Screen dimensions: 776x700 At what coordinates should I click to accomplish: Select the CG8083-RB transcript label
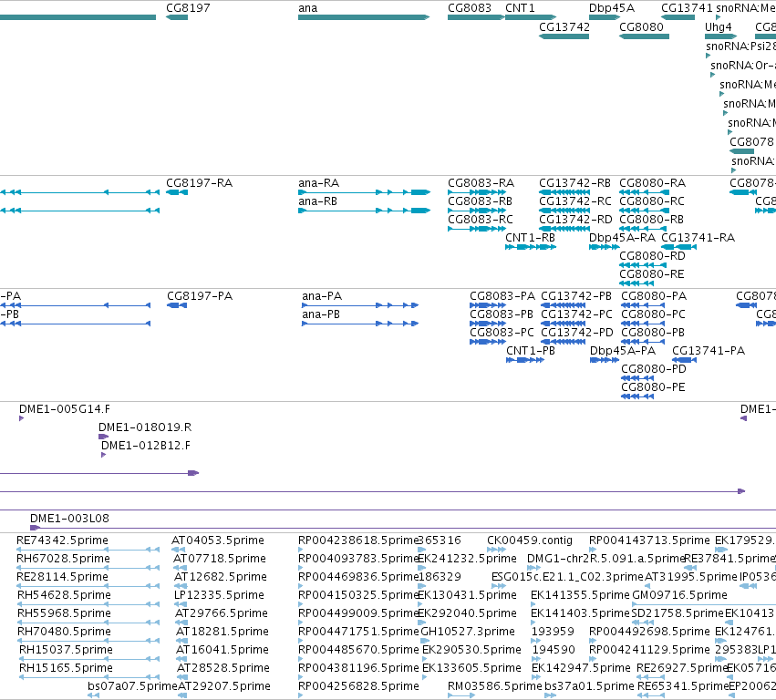tap(480, 201)
